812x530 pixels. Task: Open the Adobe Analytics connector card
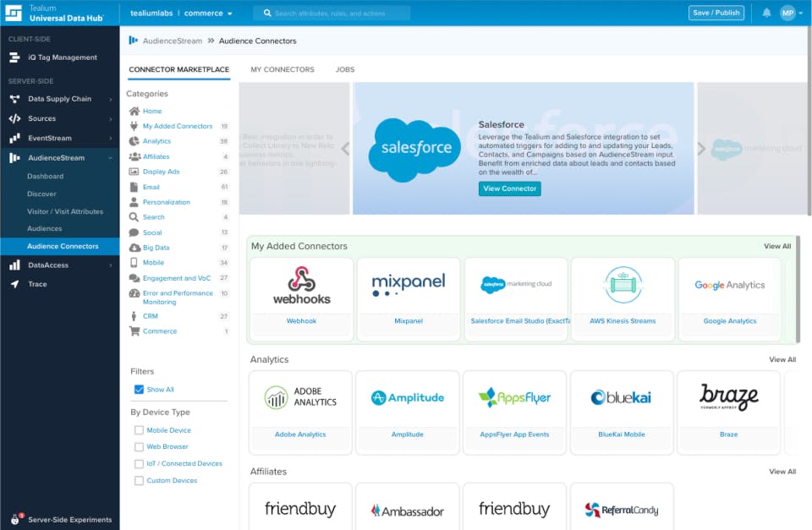coord(300,413)
